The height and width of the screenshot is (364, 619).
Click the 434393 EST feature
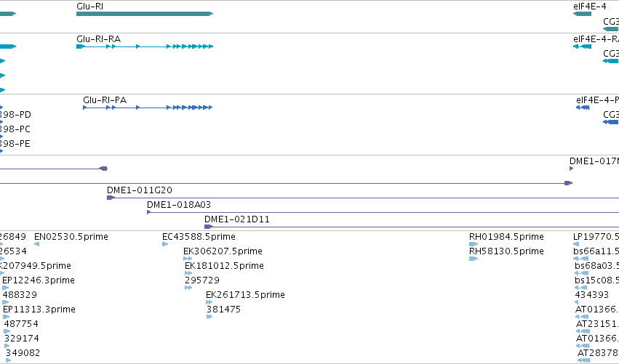(576, 302)
